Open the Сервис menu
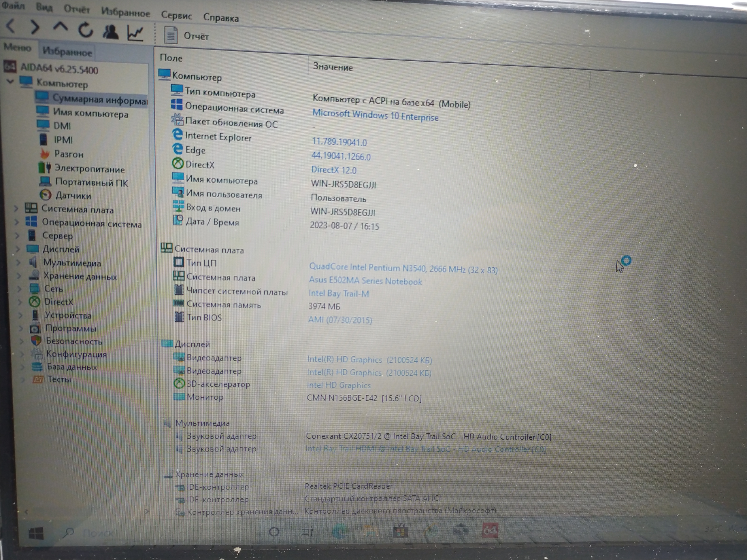 click(x=177, y=15)
